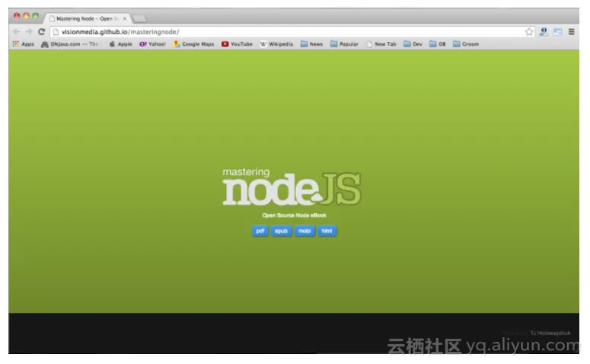This screenshot has width=590, height=364.
Task: Click the yellow minimize window button
Action: click(x=26, y=16)
